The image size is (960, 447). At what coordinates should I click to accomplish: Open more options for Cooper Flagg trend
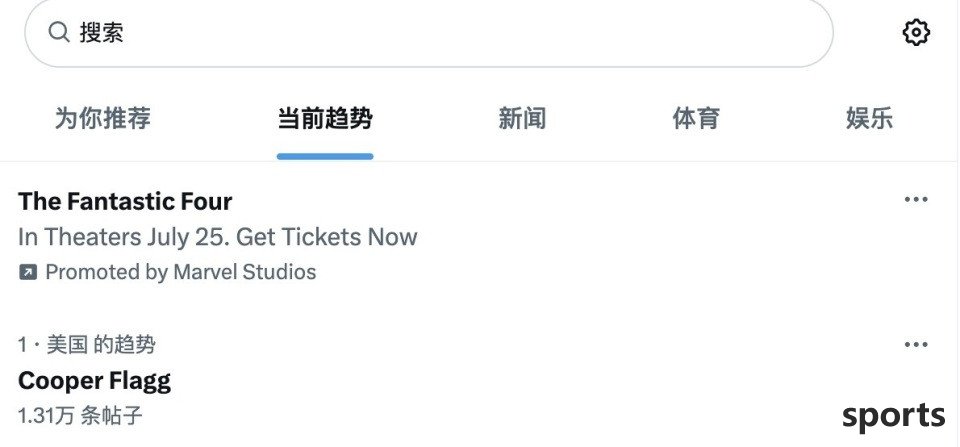click(916, 344)
